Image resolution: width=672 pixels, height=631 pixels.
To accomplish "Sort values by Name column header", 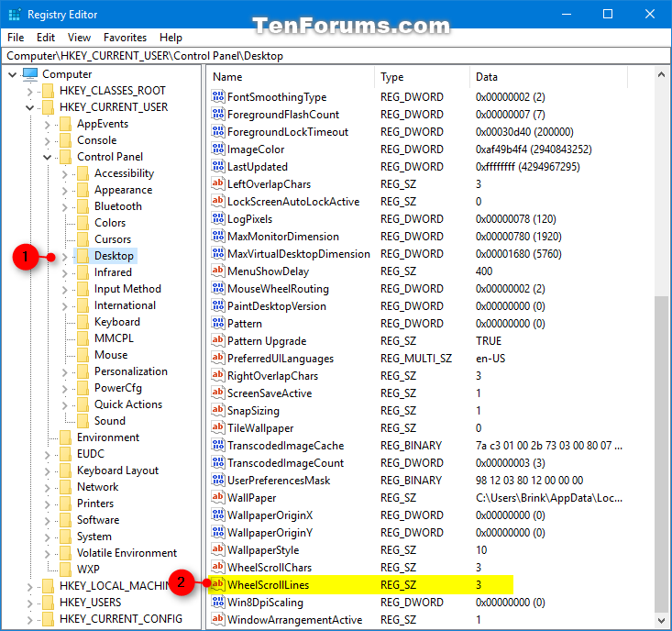I will (x=291, y=77).
